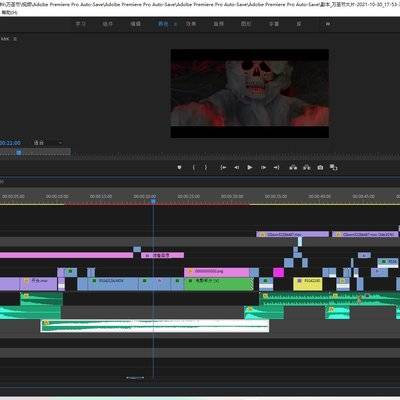The image size is (400, 400).
Task: Click the Extract button
Action: coord(307,167)
